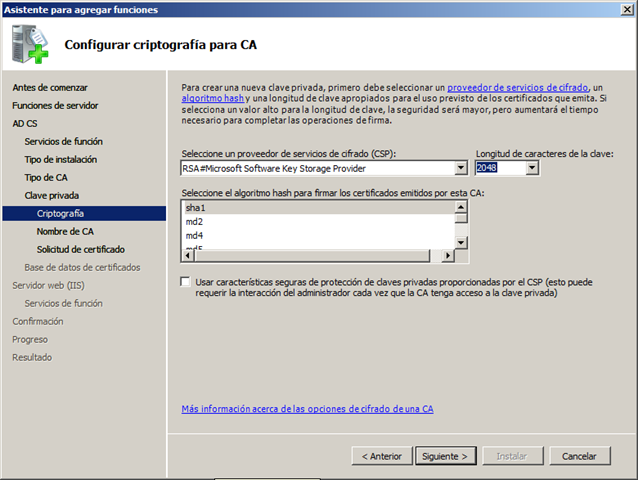Enable CSP strong private key protection checkbox
The height and width of the screenshot is (480, 638).
(x=186, y=283)
